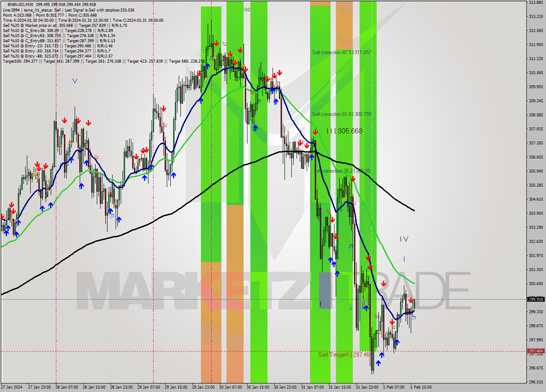Click the 'I I I 305.668' wave label
546x392 pixels.
coord(344,131)
